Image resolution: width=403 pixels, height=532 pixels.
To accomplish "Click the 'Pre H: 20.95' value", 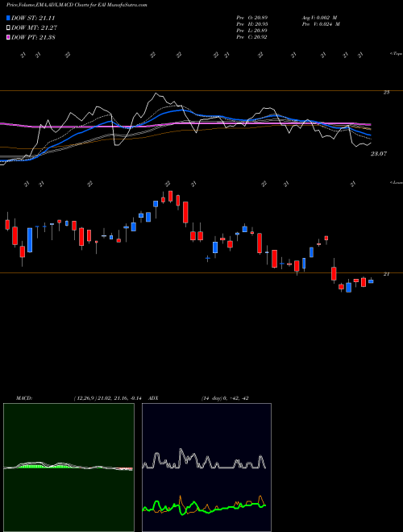I will click(251, 24).
